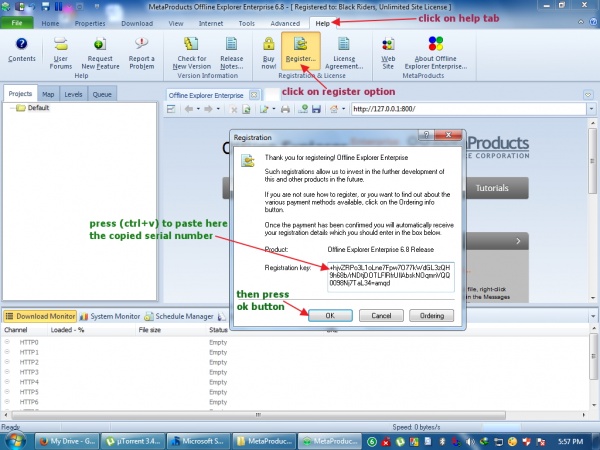Click the Tutorials button on the page
Screen dimensions: 600x450
click(x=492, y=188)
